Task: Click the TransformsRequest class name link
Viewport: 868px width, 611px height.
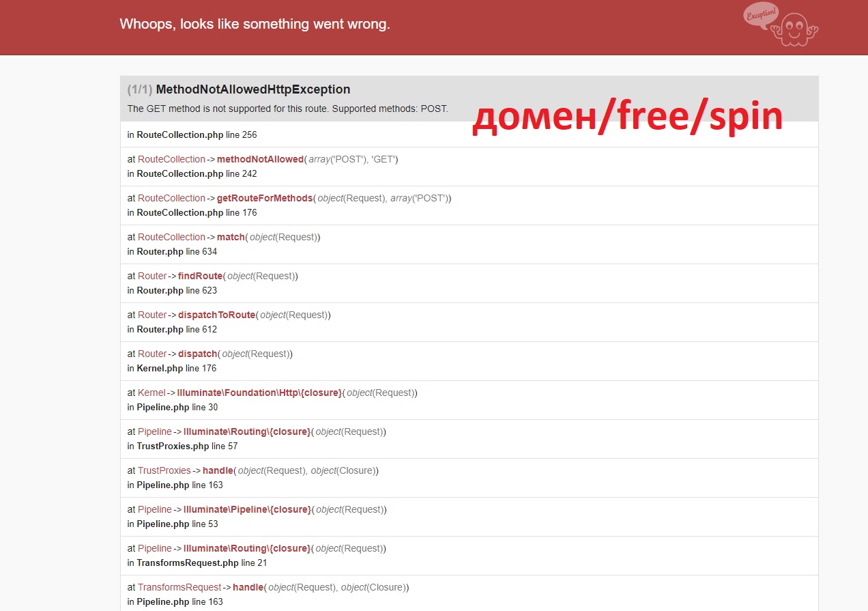Action: pyautogui.click(x=179, y=587)
